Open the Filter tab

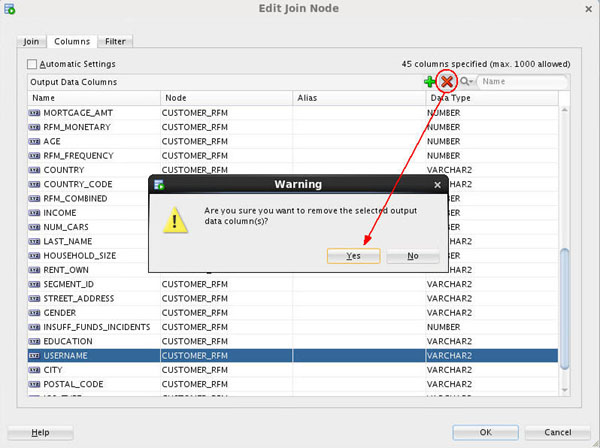115,41
